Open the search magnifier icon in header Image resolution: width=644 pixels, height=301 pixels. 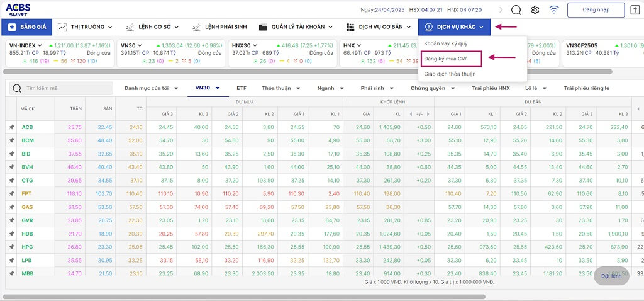[516, 10]
